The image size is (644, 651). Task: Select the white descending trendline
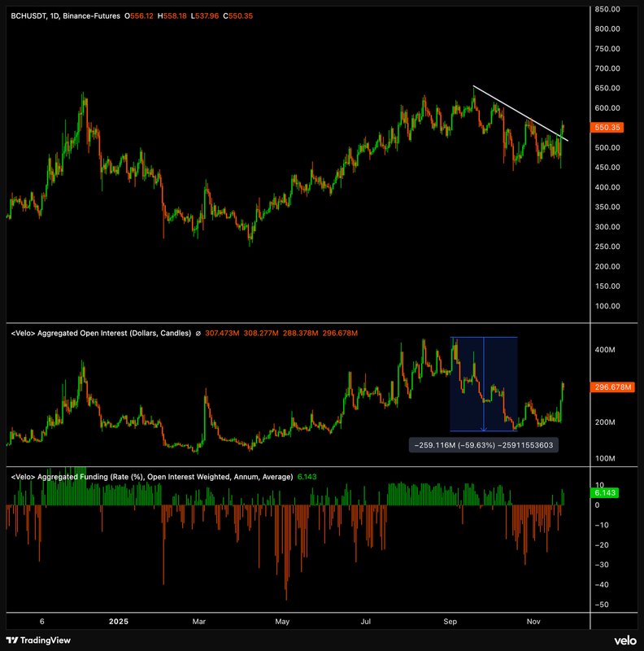tap(520, 113)
